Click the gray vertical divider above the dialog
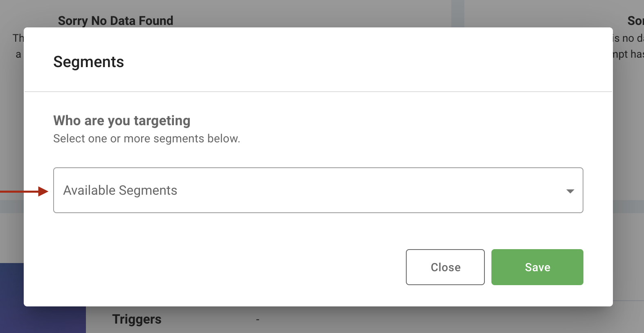 pos(458,13)
